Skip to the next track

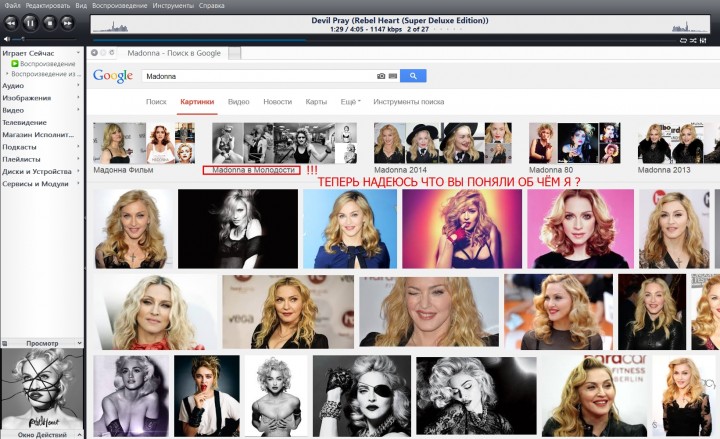point(68,23)
